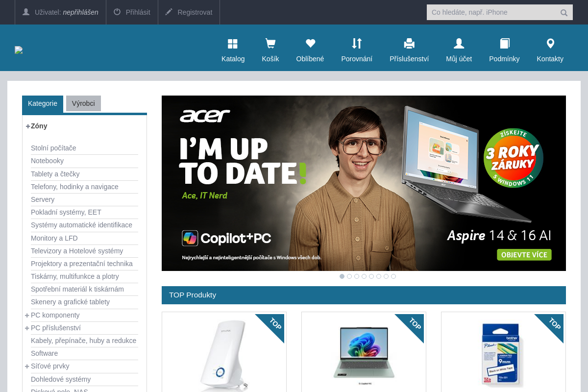588x392 pixels.
Task: Click the power icon next to Přihlásit
Action: (x=117, y=12)
